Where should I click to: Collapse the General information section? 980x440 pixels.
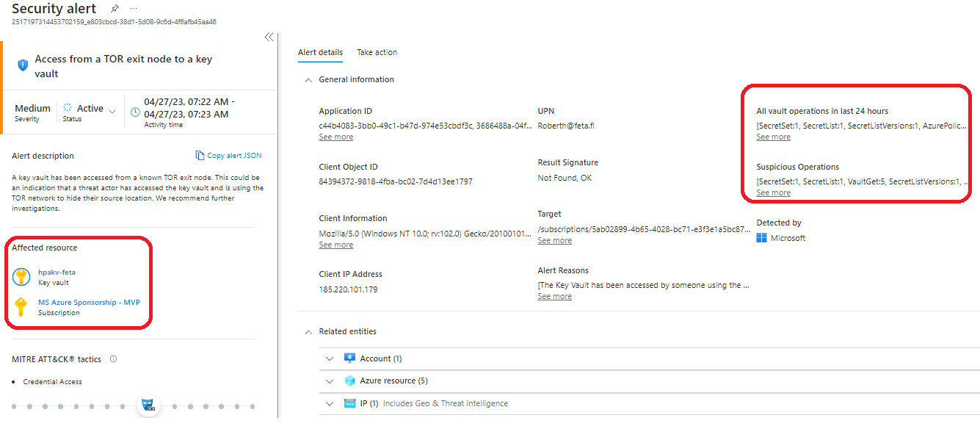(x=308, y=79)
